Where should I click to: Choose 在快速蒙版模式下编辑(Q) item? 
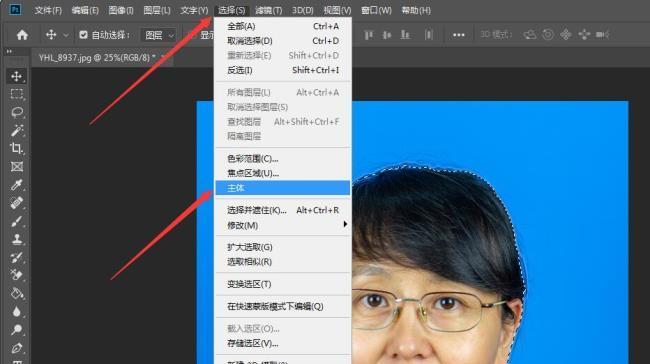283,306
